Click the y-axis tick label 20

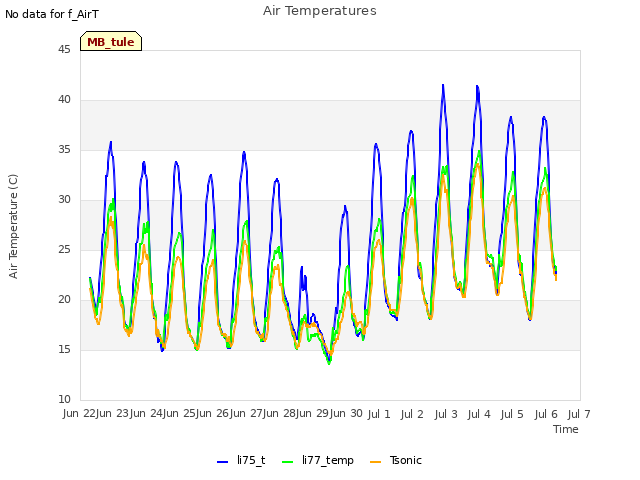click(x=64, y=300)
